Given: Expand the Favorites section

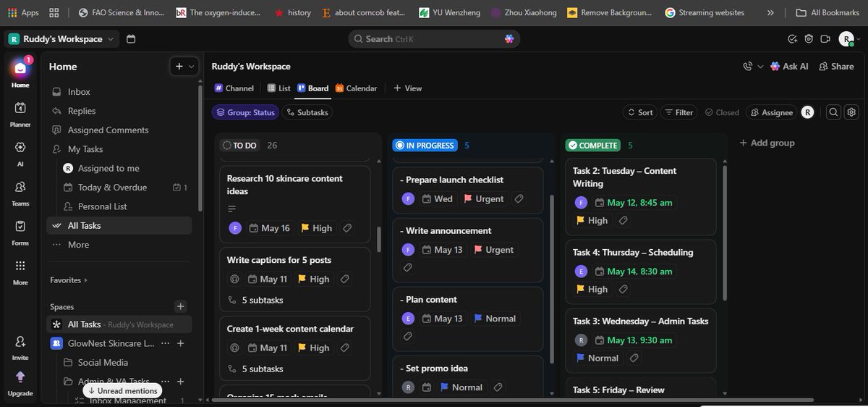Looking at the screenshot, I should (x=69, y=280).
